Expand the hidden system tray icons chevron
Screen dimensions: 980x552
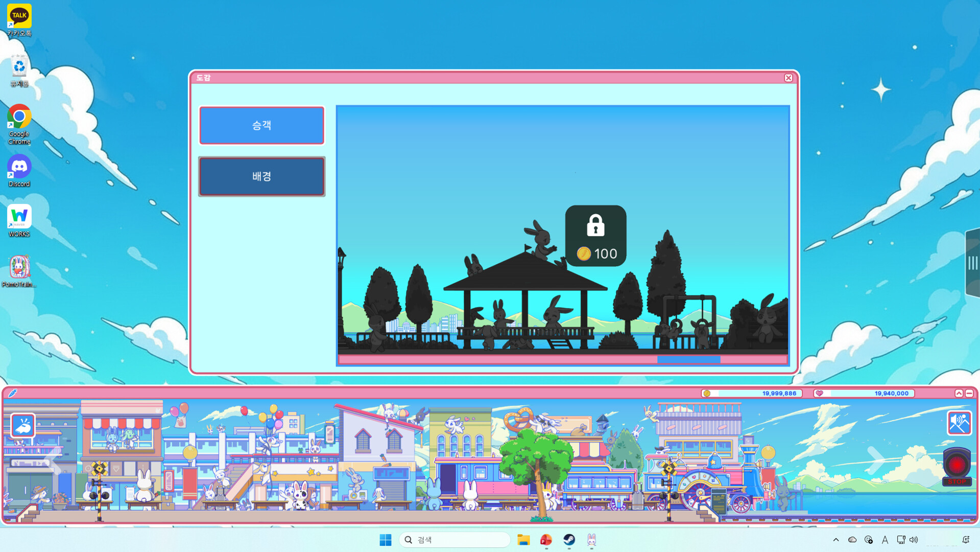pos(836,540)
